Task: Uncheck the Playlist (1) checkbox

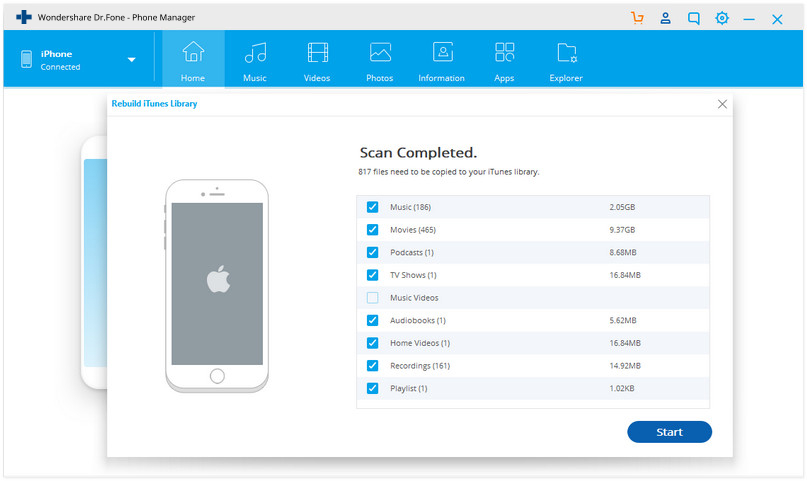Action: pyautogui.click(x=373, y=388)
